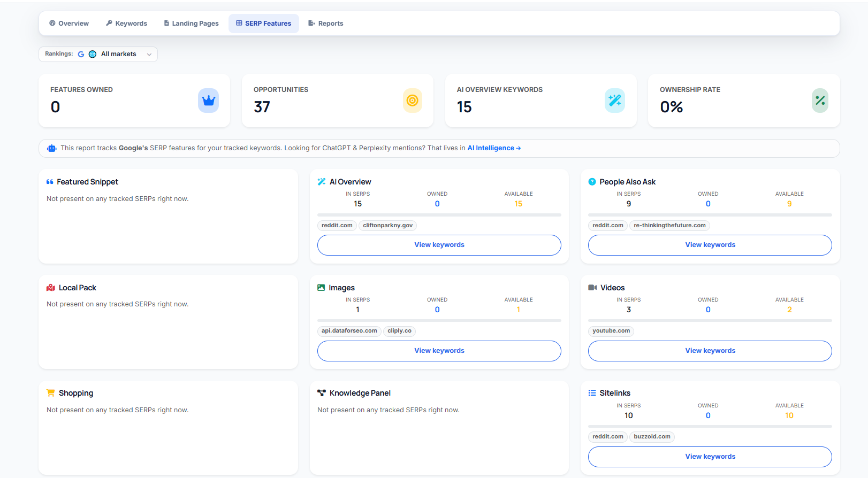This screenshot has height=478, width=868.
Task: Click the magic wand icon in AI Overview Keywords card
Action: pyautogui.click(x=615, y=101)
